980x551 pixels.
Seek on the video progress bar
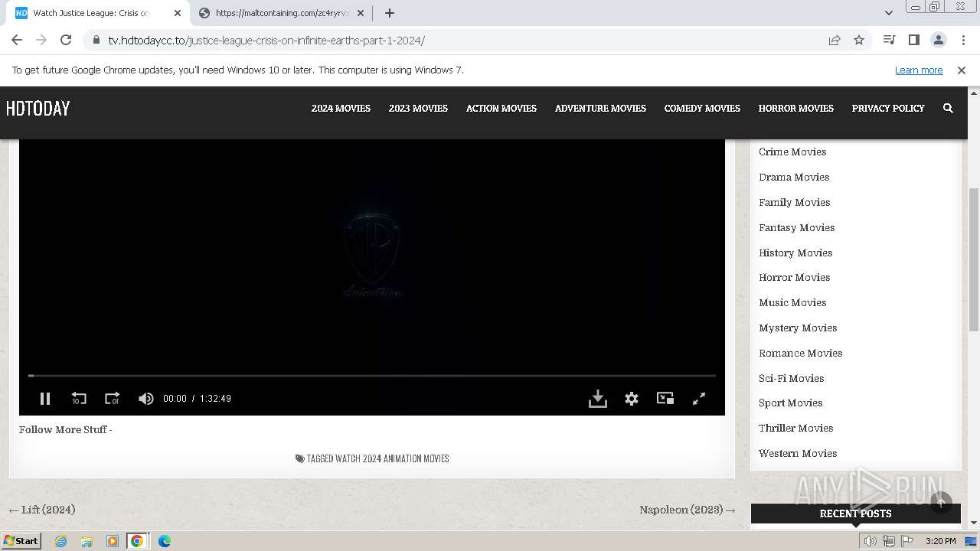(372, 376)
